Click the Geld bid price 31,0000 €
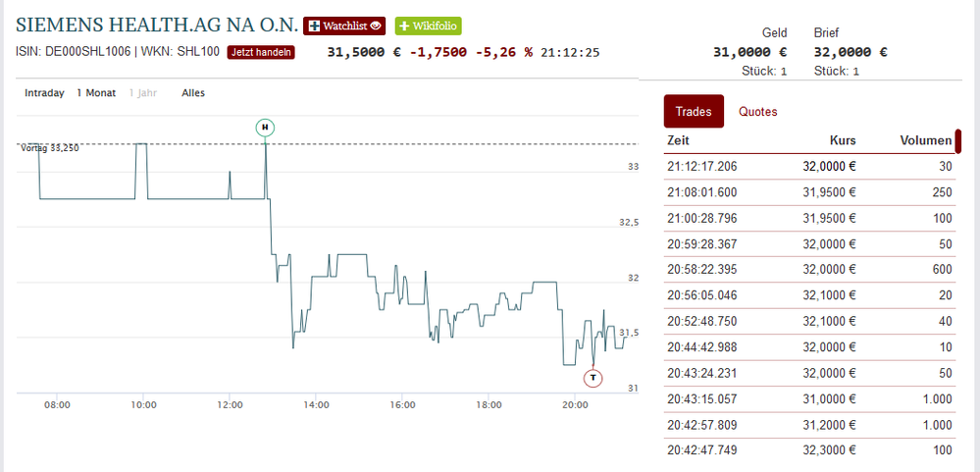 [749, 53]
